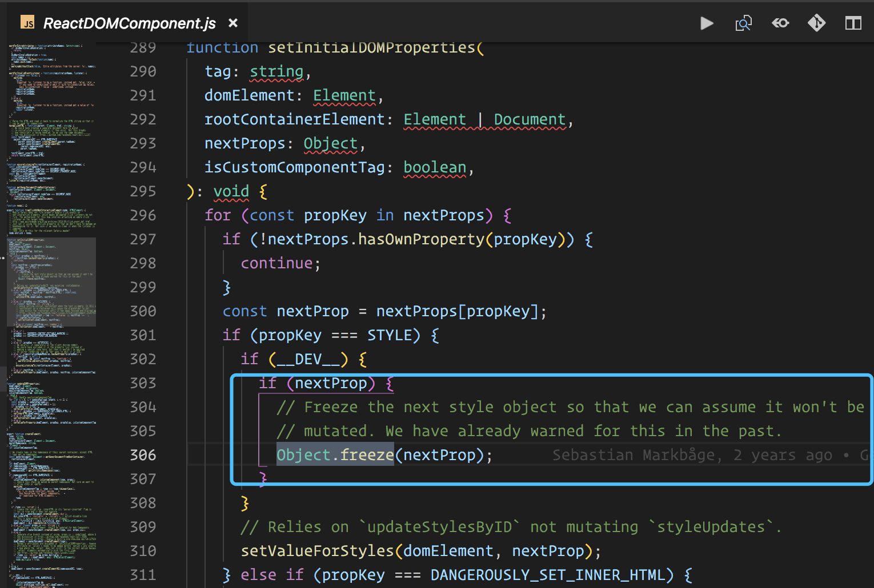Click 'setInitialDOMProperties' function name
The height and width of the screenshot is (588, 874).
371,47
